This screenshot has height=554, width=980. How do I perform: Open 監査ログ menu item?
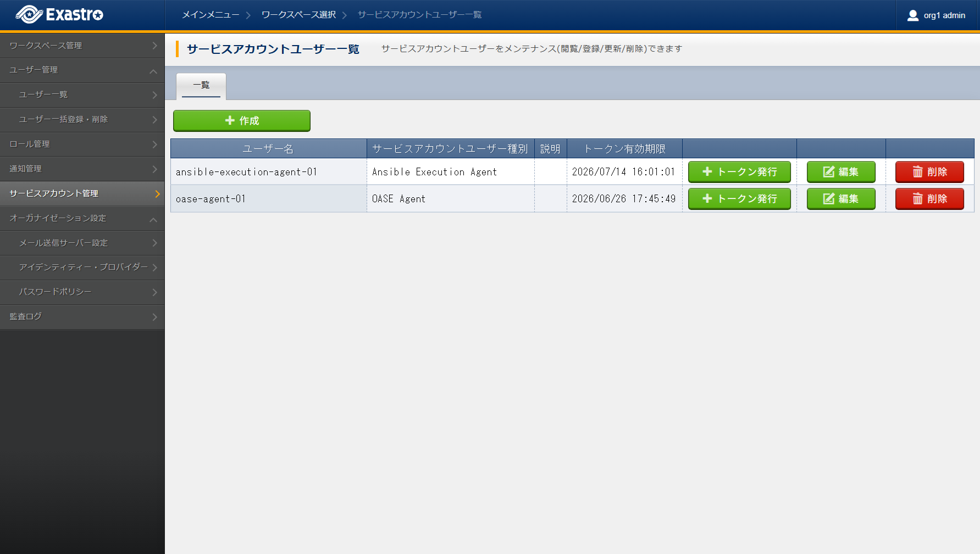coord(82,317)
